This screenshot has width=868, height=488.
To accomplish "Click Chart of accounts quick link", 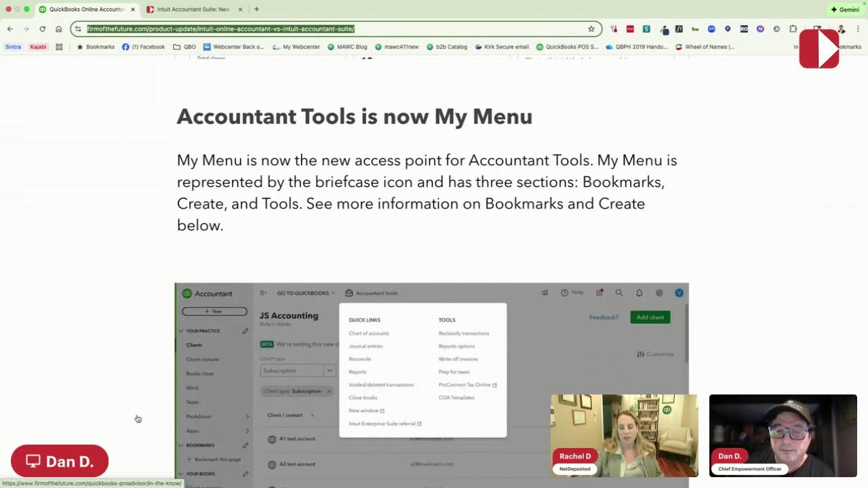I will tap(369, 333).
